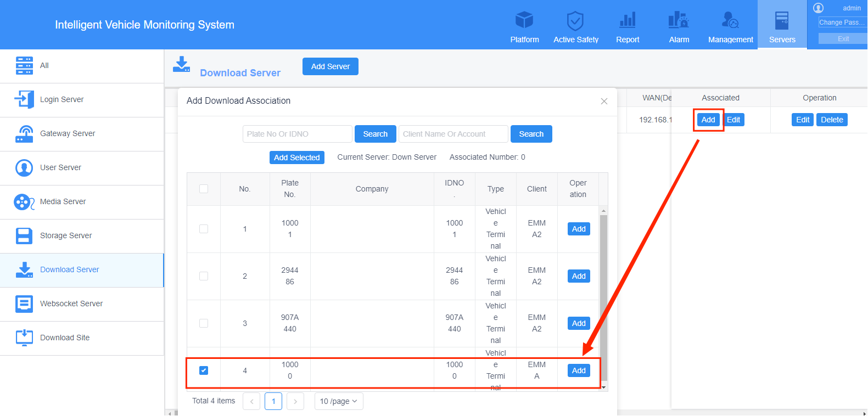Screen dimensions: 868x416
Task: Click the Add Server button
Action: (x=331, y=66)
